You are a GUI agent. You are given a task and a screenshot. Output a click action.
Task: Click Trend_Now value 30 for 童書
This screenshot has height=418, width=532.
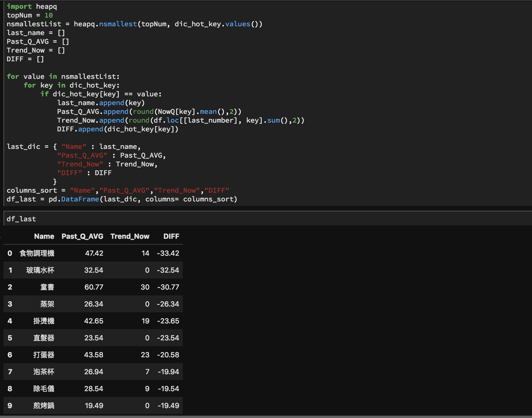(145, 287)
